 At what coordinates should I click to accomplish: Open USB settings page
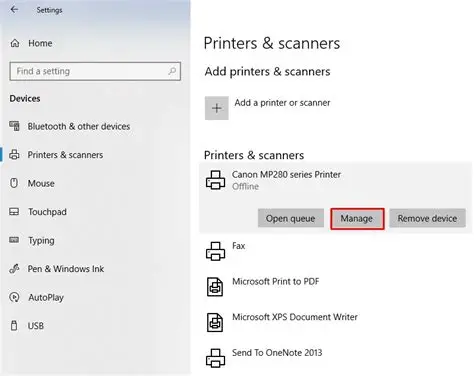(x=36, y=326)
